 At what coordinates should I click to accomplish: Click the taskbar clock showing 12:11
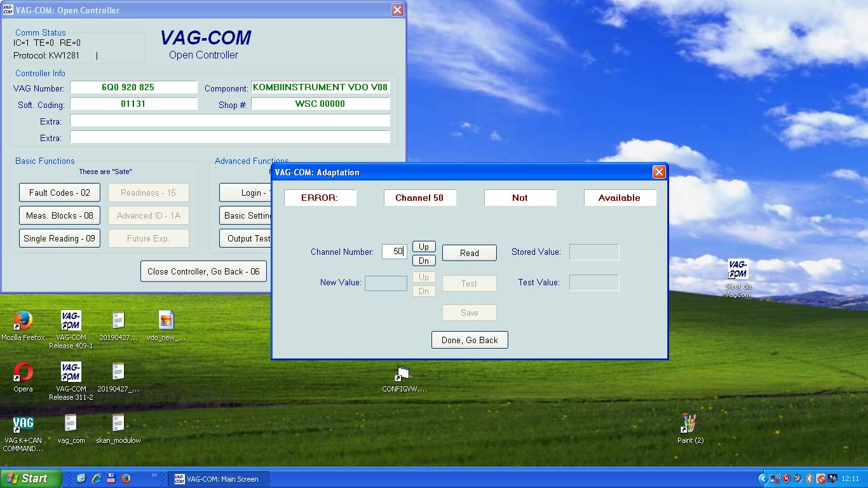(850, 479)
